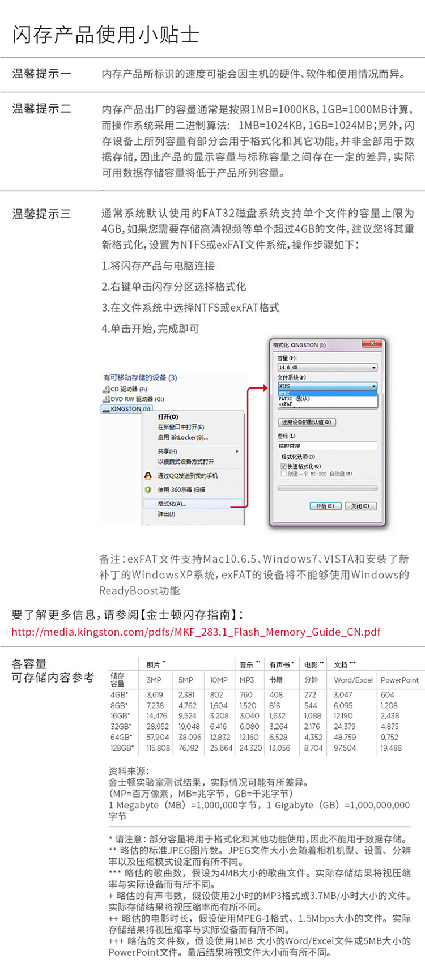Click the 还原设备的默认值 button
Screen dimensions: 425x980
(307, 422)
